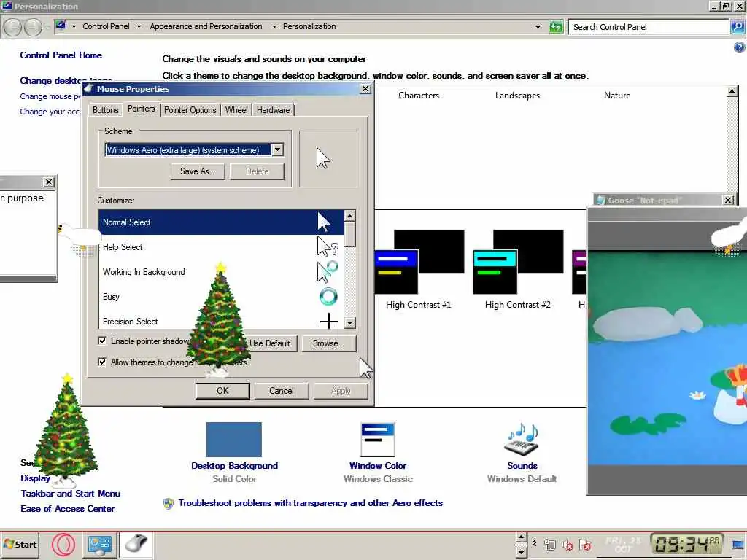This screenshot has width=747, height=560.
Task: Click the Search Control Panel magnifier
Action: click(738, 27)
